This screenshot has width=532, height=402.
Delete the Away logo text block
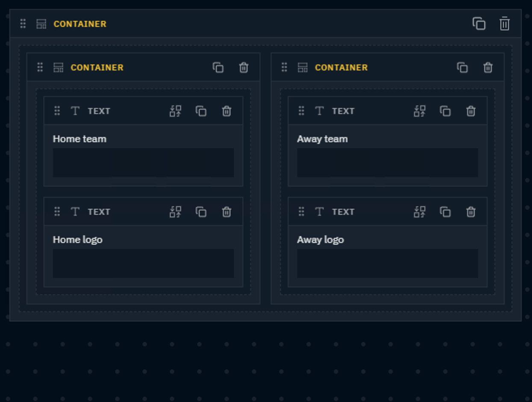(471, 212)
